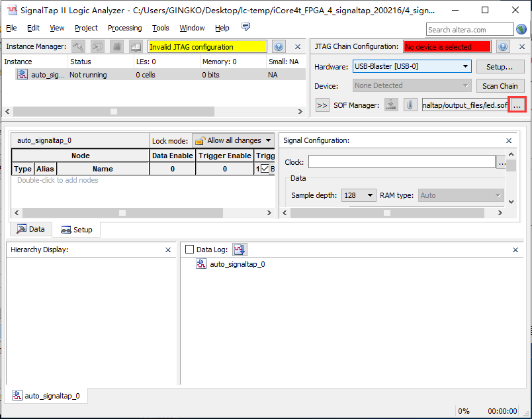Viewport: 532px width, 419px height.
Task: Click the Setup... hardware button
Action: pos(500,67)
